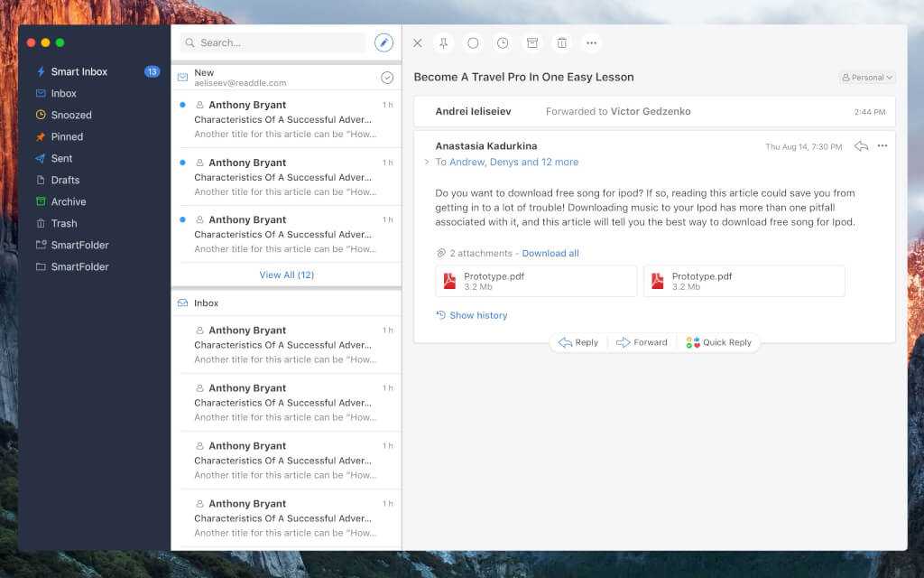Expand recipients list "To Andrew, Denys and 12 more"
The height and width of the screenshot is (578, 924).
click(x=506, y=163)
